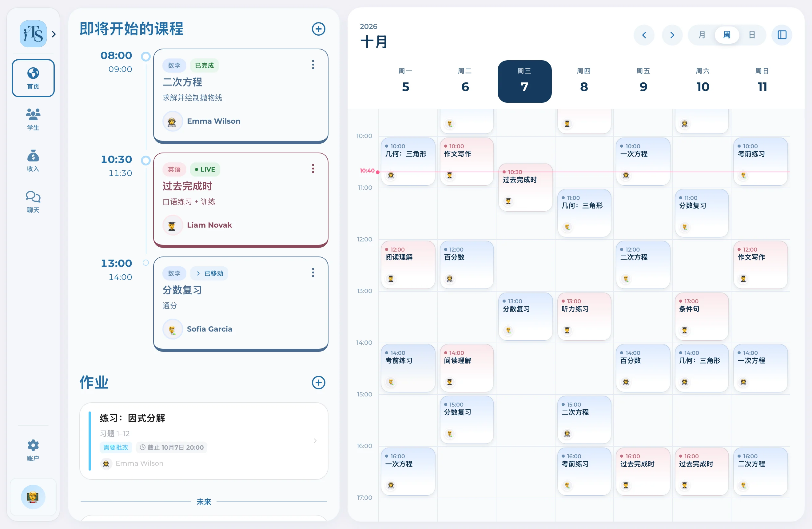Open the 收入 income page
Screen dimensions: 812x529
(33, 161)
